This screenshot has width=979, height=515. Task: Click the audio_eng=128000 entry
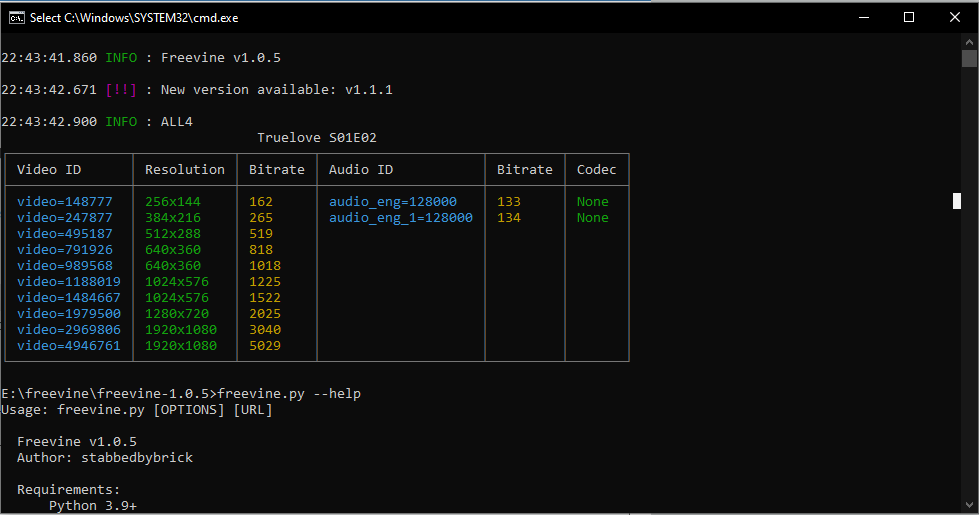click(x=393, y=202)
